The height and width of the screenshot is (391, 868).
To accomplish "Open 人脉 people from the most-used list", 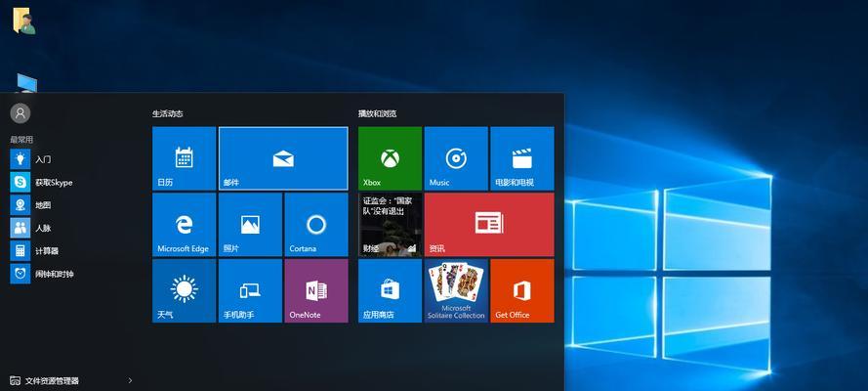I will click(72, 228).
